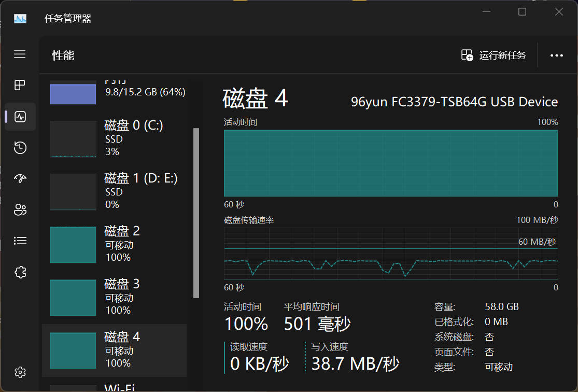Viewport: 578px width, 392px height.
Task: Click the 活动时间 activity graph
Action: (x=390, y=163)
